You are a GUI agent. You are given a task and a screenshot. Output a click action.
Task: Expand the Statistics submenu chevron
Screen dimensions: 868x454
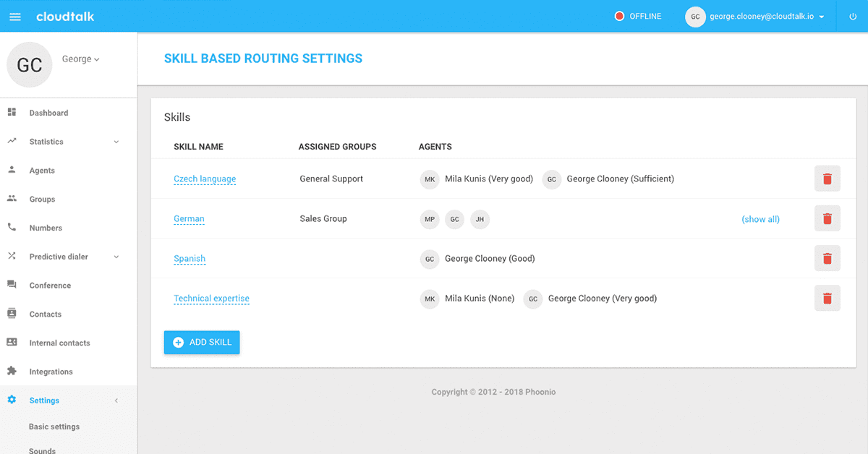click(116, 142)
